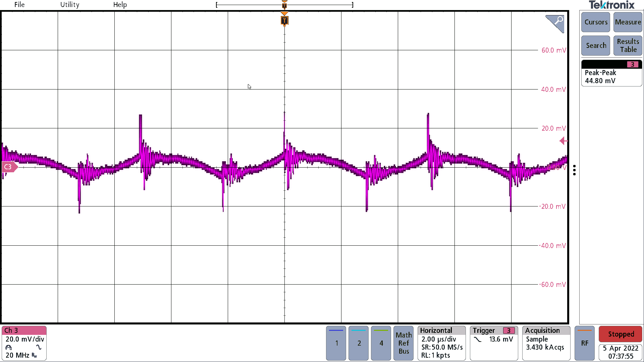The width and height of the screenshot is (644, 362).
Task: Click the probe icon in the Ch 3 badge
Action: tap(9, 348)
